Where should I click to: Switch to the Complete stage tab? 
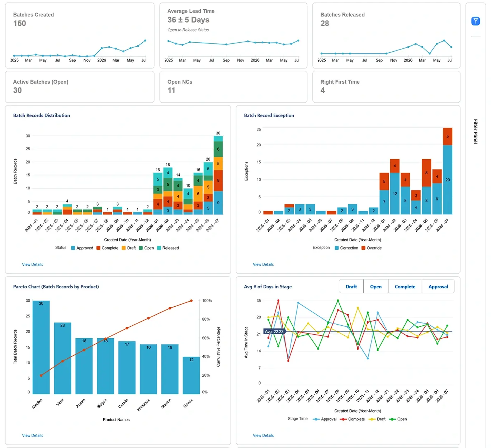pyautogui.click(x=405, y=287)
